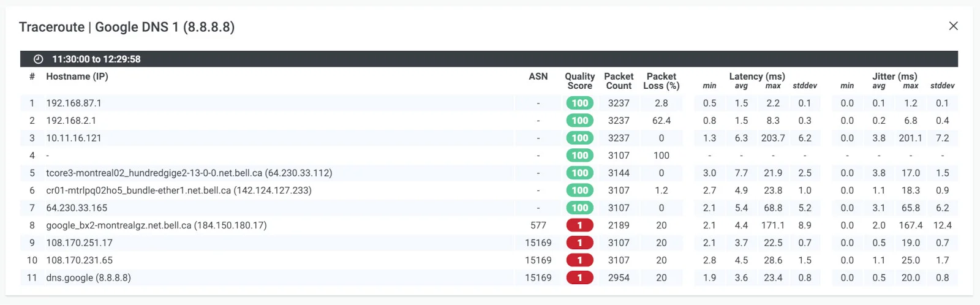Select the cr01-mtrlpq02ho5 bell.ca hostname
This screenshot has height=305, width=980.
pyautogui.click(x=178, y=190)
